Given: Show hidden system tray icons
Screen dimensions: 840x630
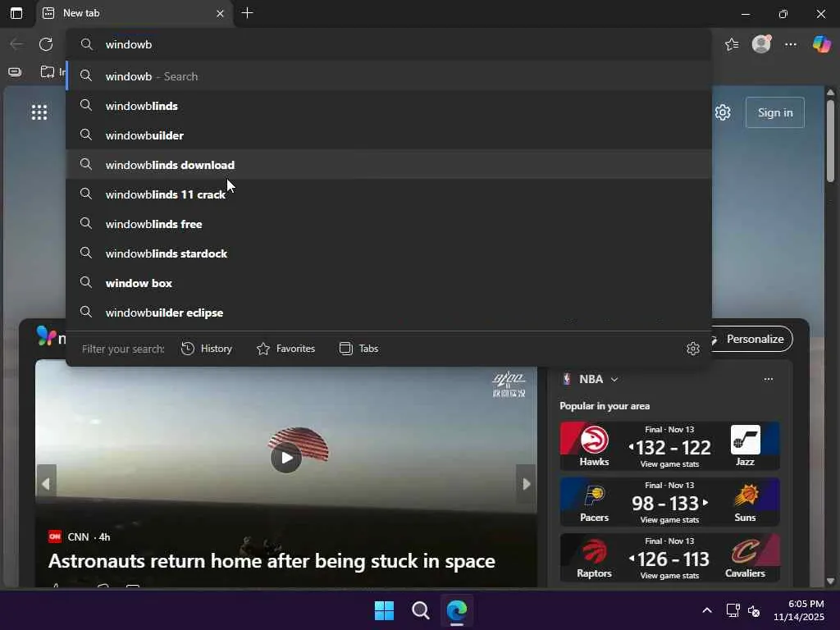Looking at the screenshot, I should tap(706, 610).
